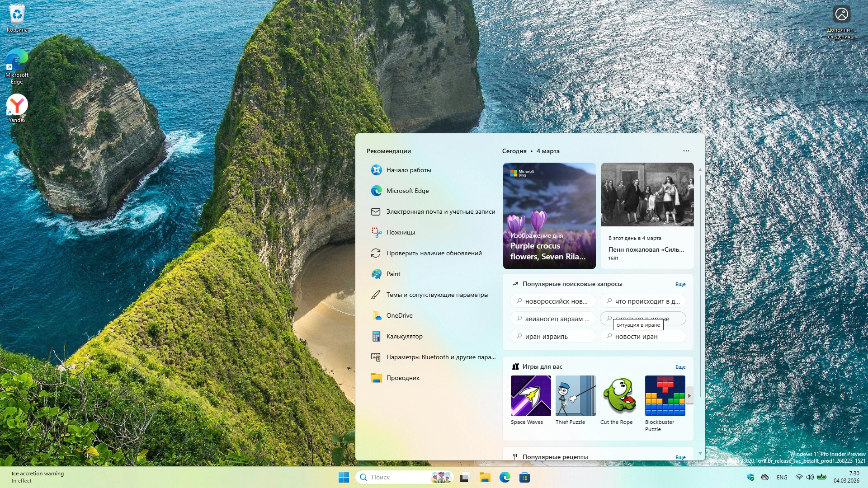Viewport: 868px width, 488px height.
Task: Open Проводник from the recommendations list
Action: [x=402, y=378]
